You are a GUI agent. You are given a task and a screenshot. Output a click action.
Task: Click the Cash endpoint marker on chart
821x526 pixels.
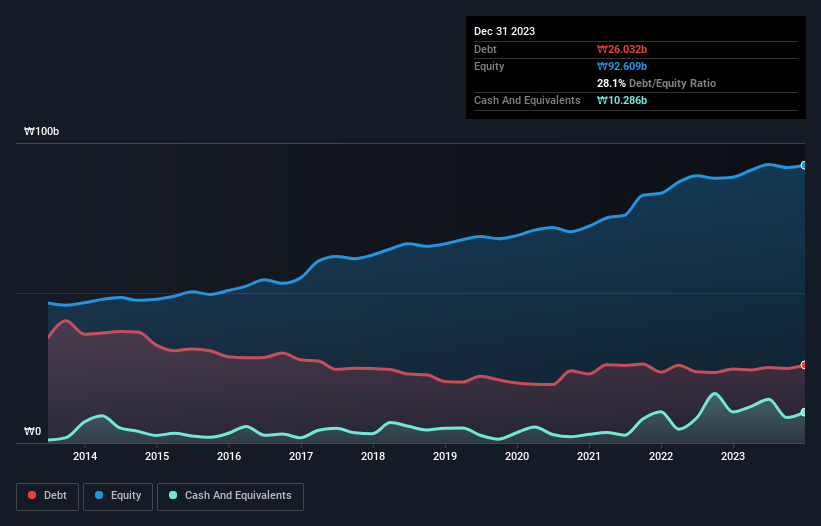click(x=804, y=412)
